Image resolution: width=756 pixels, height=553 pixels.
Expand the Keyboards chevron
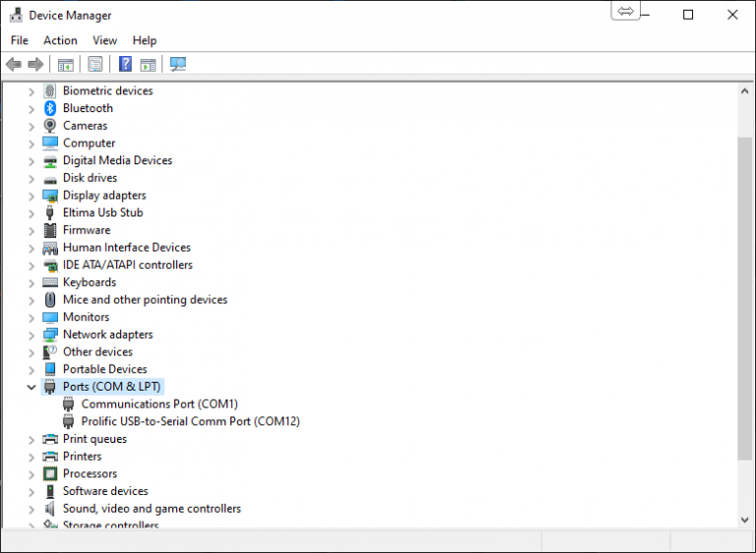tap(31, 283)
